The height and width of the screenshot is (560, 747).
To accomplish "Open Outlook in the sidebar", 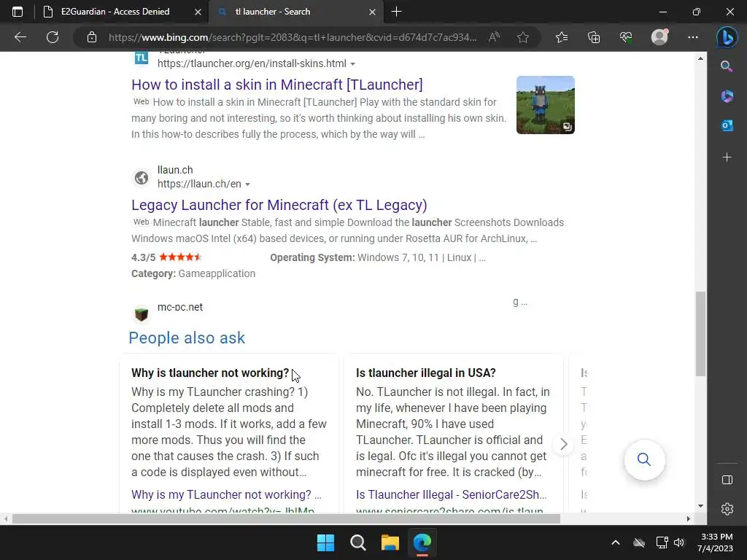I will pyautogui.click(x=727, y=125).
